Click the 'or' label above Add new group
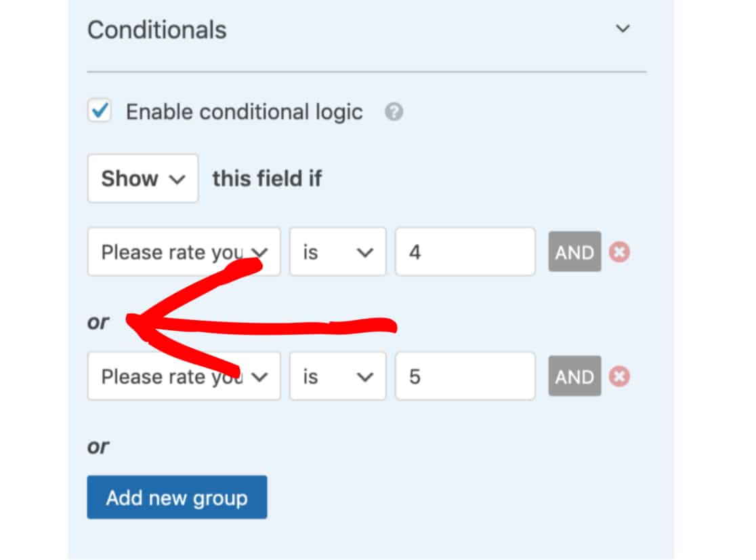 [98, 447]
